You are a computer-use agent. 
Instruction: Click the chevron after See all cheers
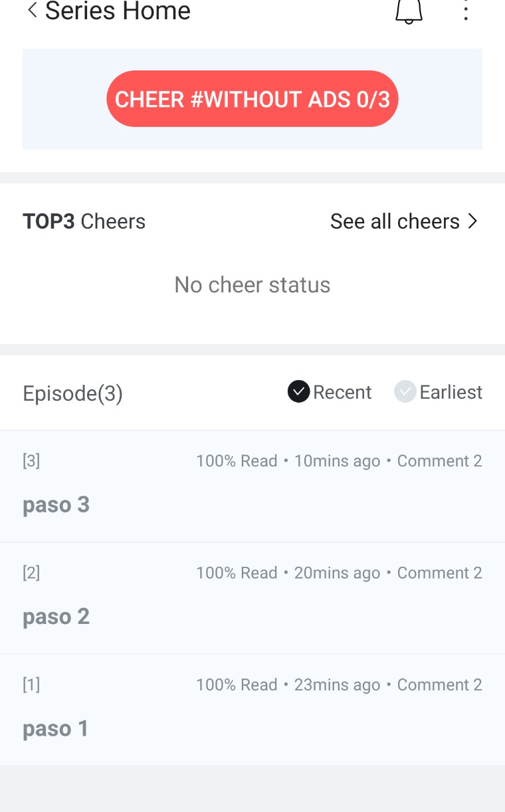pos(472,221)
